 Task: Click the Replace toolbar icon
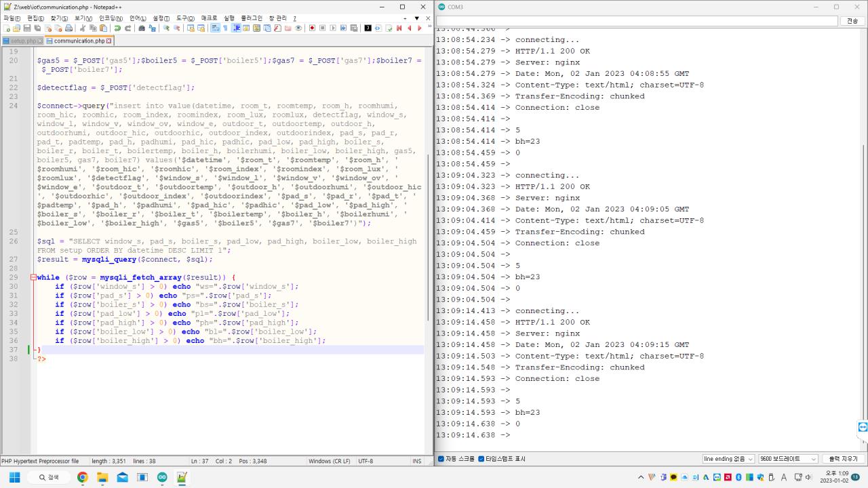click(x=152, y=28)
